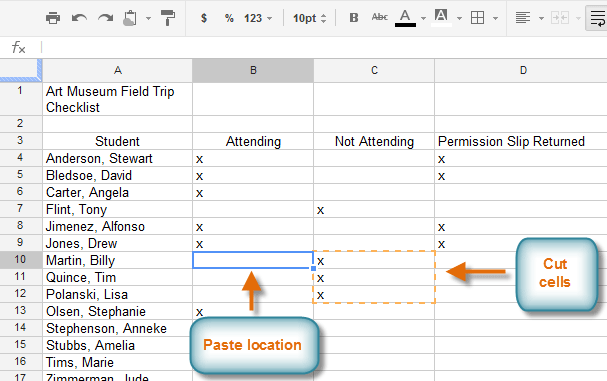Image resolution: width=607 pixels, height=381 pixels.
Task: Select the 'Stephenson, Anneke' cell
Action: pos(117,328)
